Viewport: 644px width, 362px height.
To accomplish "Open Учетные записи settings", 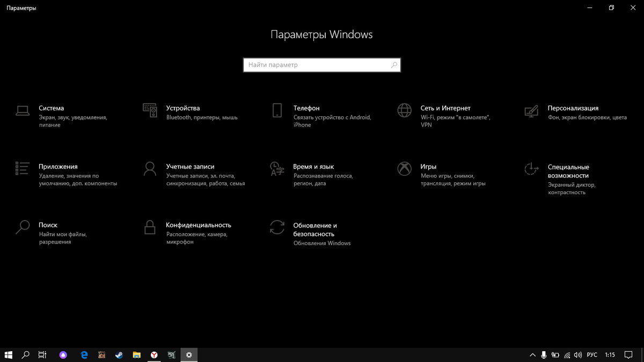I will (x=194, y=175).
